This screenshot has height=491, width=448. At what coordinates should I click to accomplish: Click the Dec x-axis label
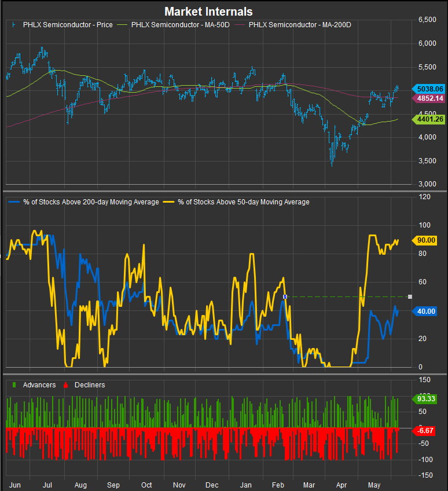point(212,485)
